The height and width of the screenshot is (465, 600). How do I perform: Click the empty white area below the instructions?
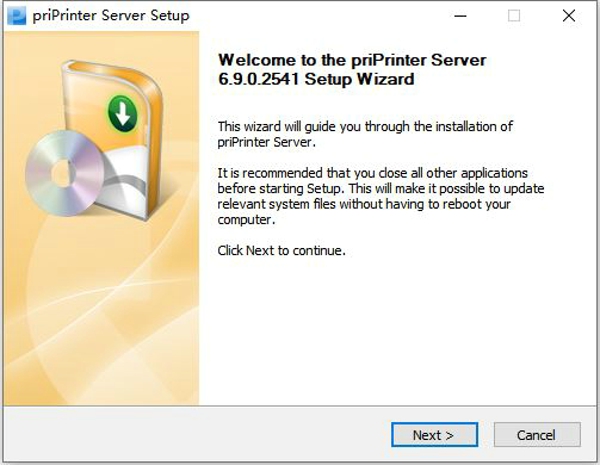click(x=400, y=330)
